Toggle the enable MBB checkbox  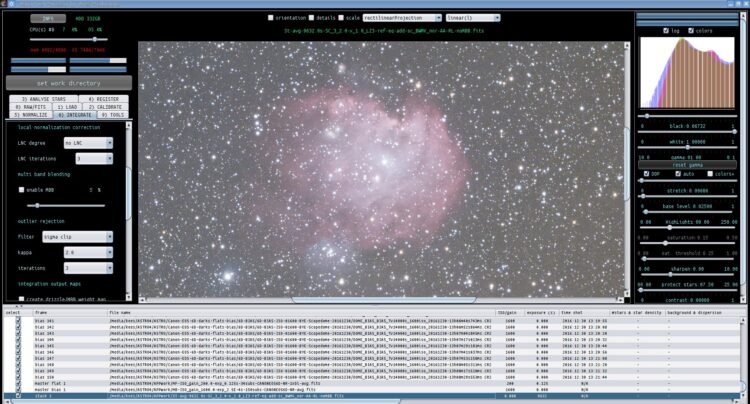(21, 190)
